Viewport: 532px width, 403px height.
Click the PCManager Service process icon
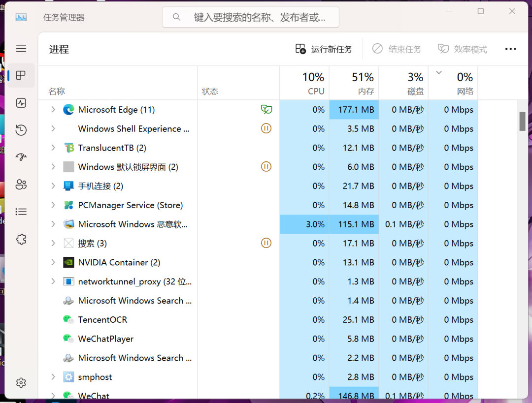[68, 205]
